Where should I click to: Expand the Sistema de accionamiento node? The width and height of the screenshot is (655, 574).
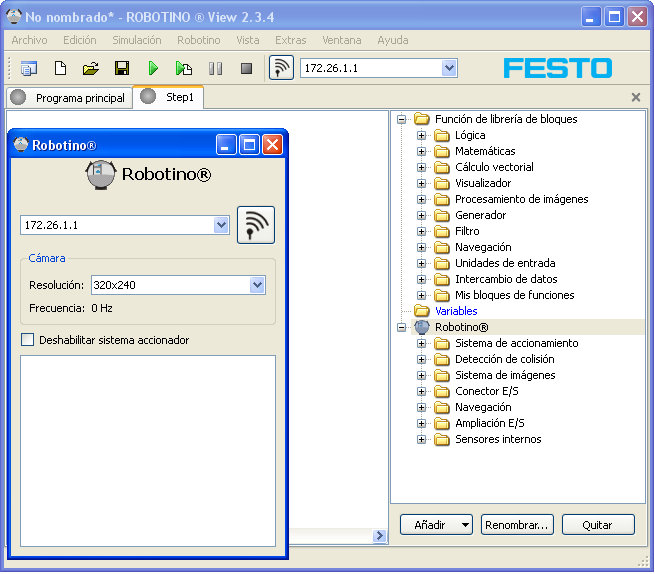[x=421, y=343]
